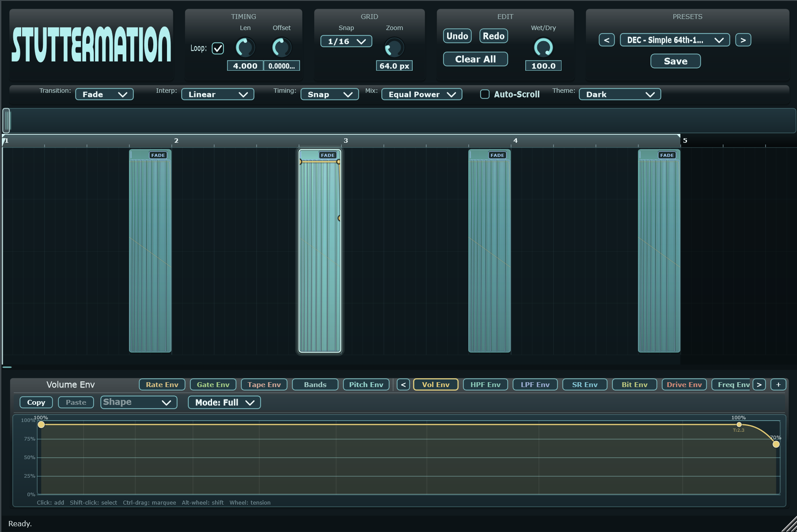Click bar 5 marker on the ruler
The width and height of the screenshot is (797, 532).
[x=685, y=141]
